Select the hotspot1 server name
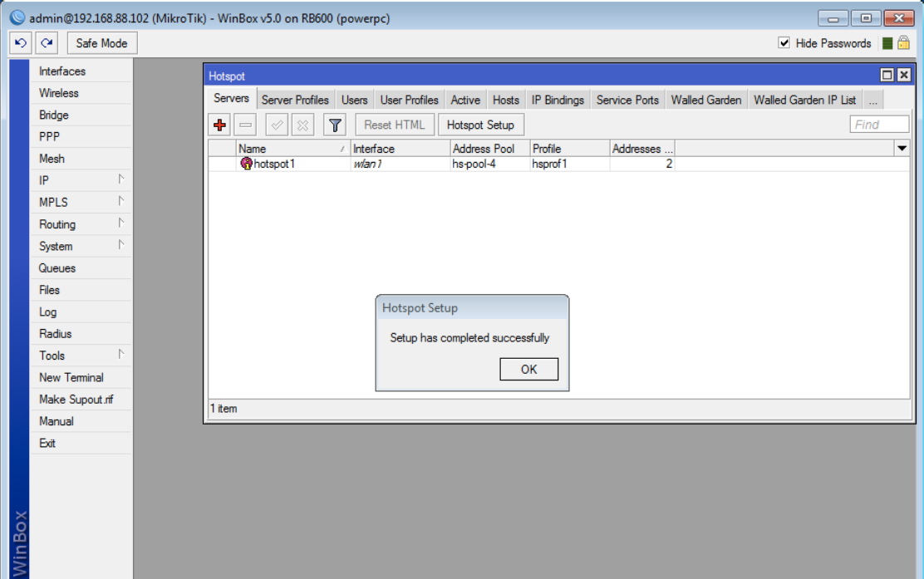The width and height of the screenshot is (924, 579). coord(274,164)
